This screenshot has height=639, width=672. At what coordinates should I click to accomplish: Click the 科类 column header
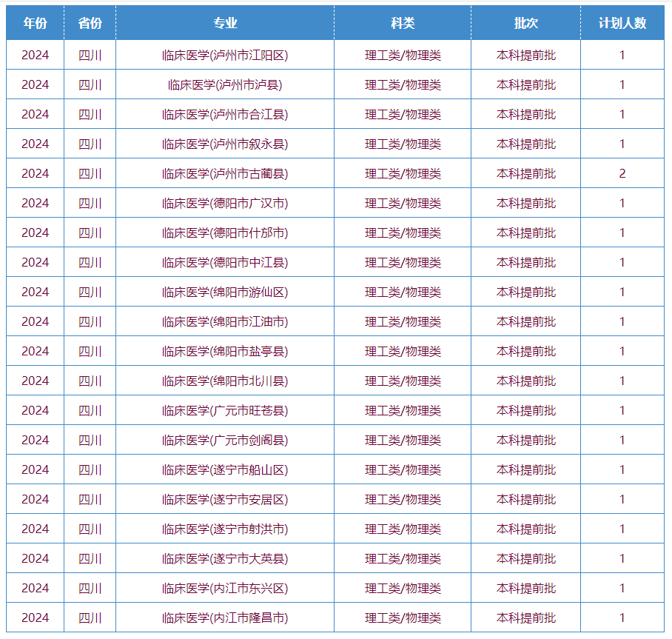tap(403, 23)
